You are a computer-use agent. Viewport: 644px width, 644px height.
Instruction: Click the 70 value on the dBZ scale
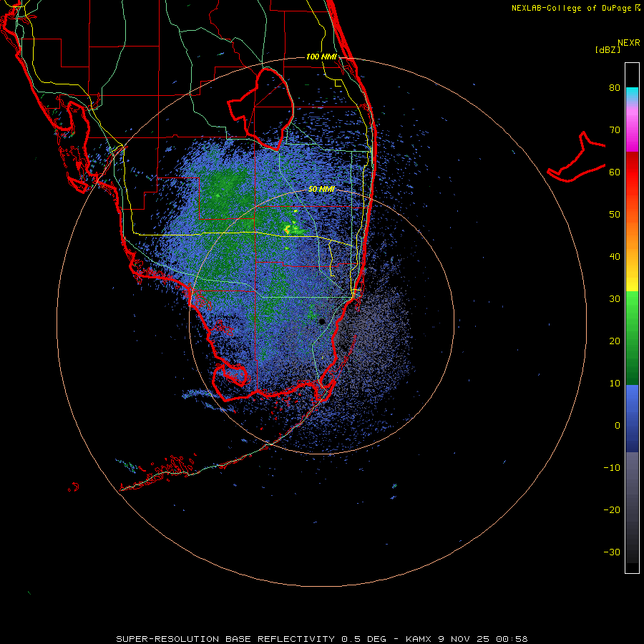click(x=615, y=130)
